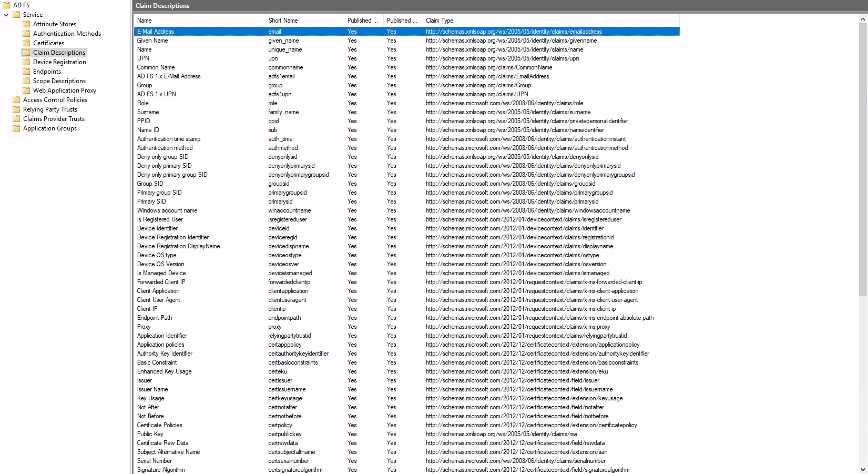868x474 pixels.
Task: Select the UPN claim row
Action: click(x=406, y=58)
